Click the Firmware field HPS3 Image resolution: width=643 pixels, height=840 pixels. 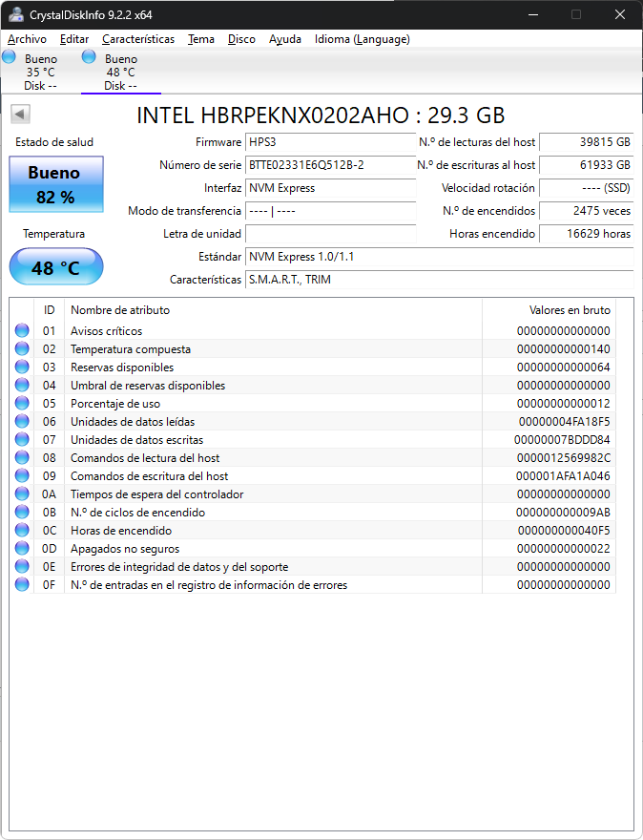coord(330,142)
